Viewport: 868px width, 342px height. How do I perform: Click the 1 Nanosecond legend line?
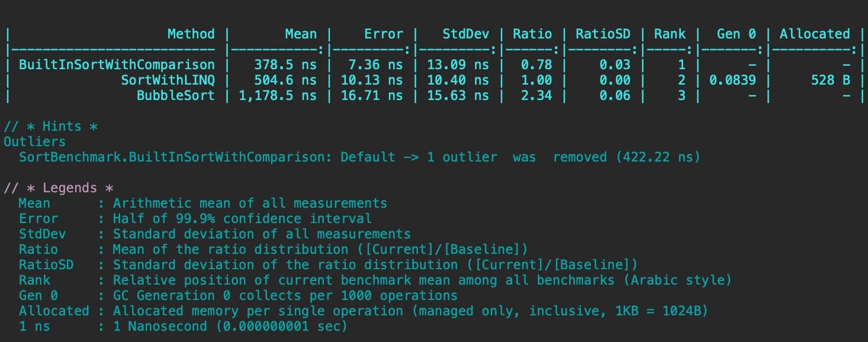tap(183, 327)
